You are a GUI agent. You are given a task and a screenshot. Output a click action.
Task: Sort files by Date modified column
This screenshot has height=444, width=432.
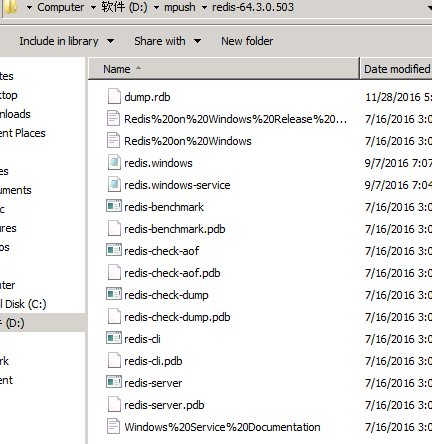(x=397, y=69)
